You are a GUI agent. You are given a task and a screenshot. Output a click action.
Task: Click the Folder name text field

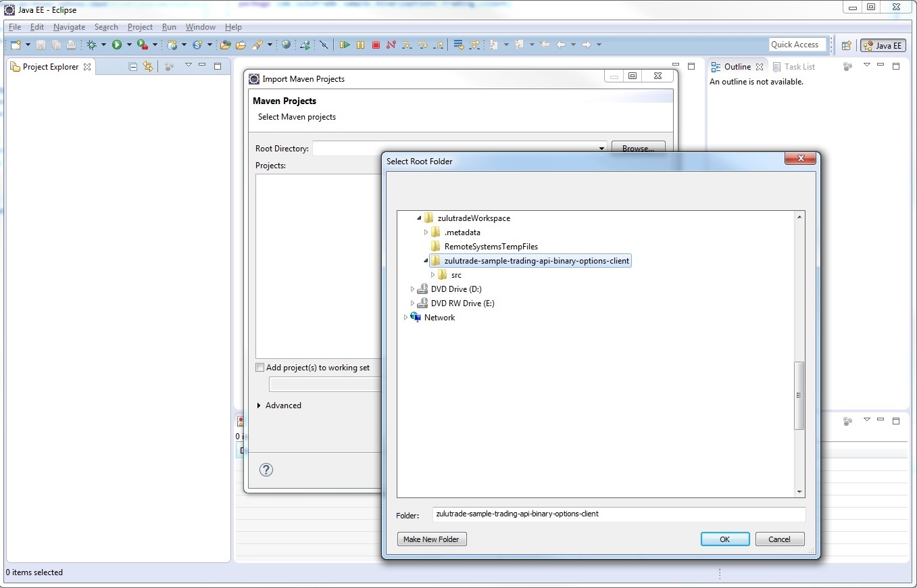click(618, 514)
